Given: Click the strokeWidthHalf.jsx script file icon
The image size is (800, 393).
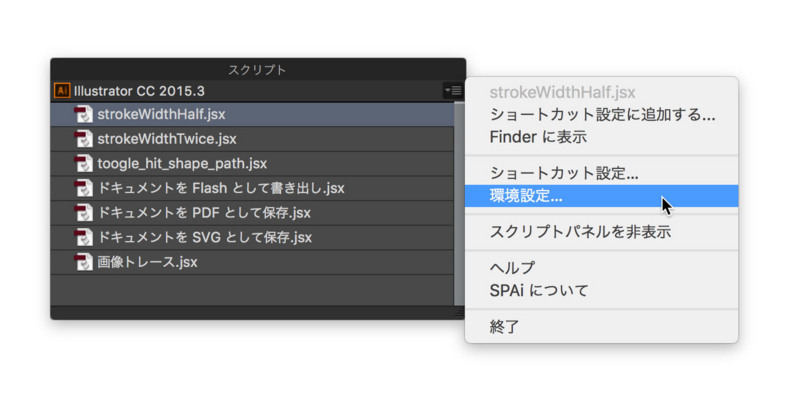Looking at the screenshot, I should click(84, 114).
